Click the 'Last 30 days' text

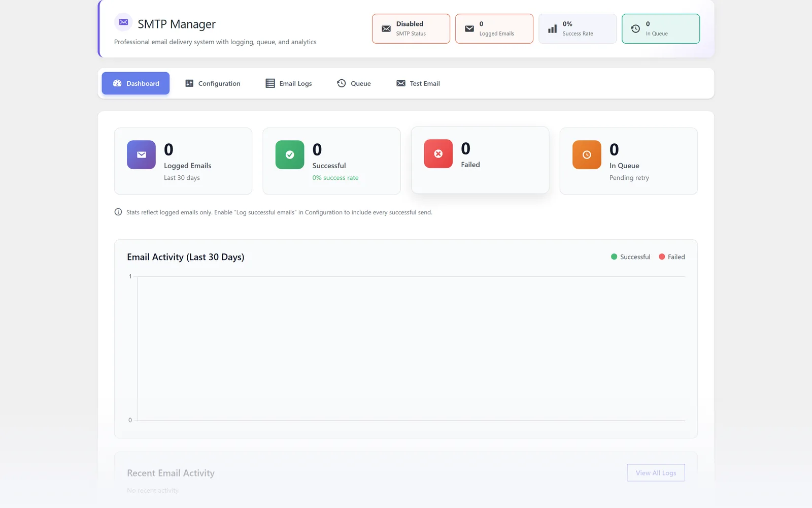[182, 178]
